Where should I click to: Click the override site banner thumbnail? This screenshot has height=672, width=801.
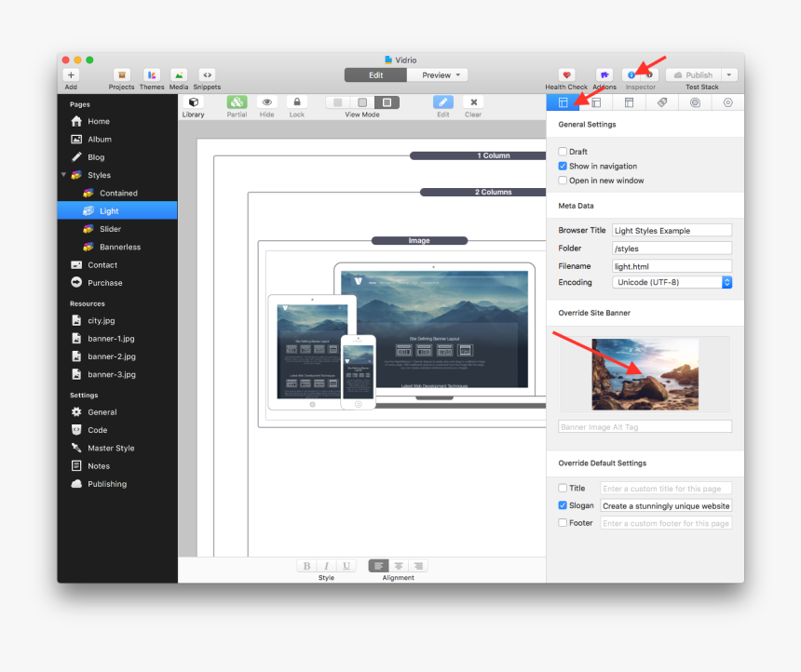(645, 374)
